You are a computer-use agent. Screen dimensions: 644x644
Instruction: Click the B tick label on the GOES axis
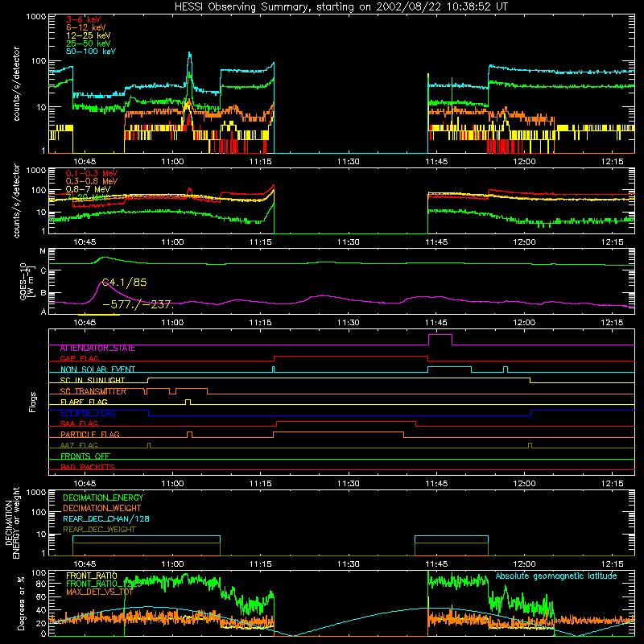pyautogui.click(x=43, y=293)
